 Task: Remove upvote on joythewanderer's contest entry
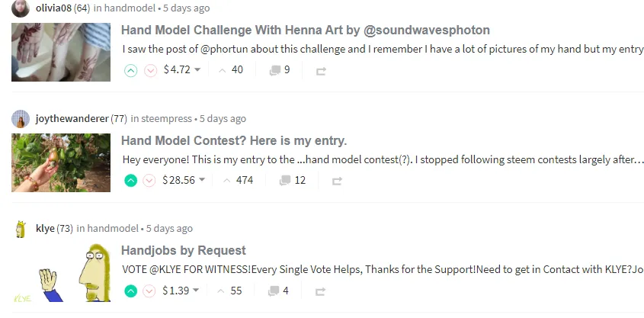(130, 181)
